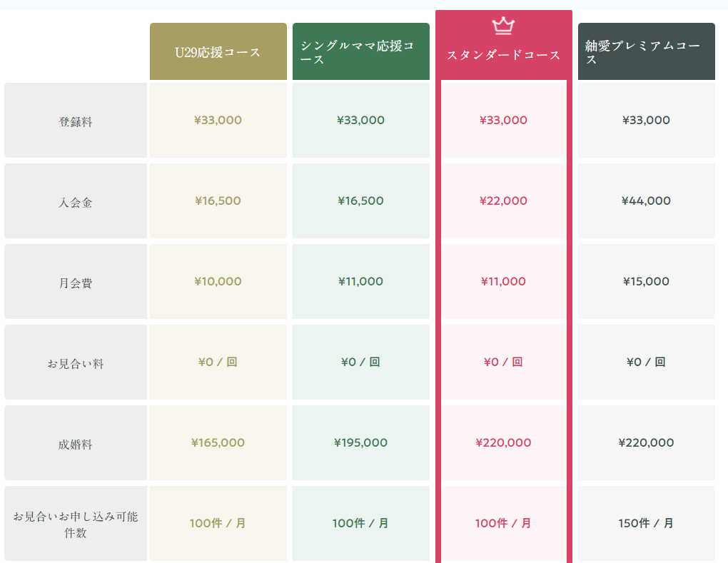The image size is (728, 563).
Task: Click the お見合い料 row label
Action: click(x=76, y=363)
